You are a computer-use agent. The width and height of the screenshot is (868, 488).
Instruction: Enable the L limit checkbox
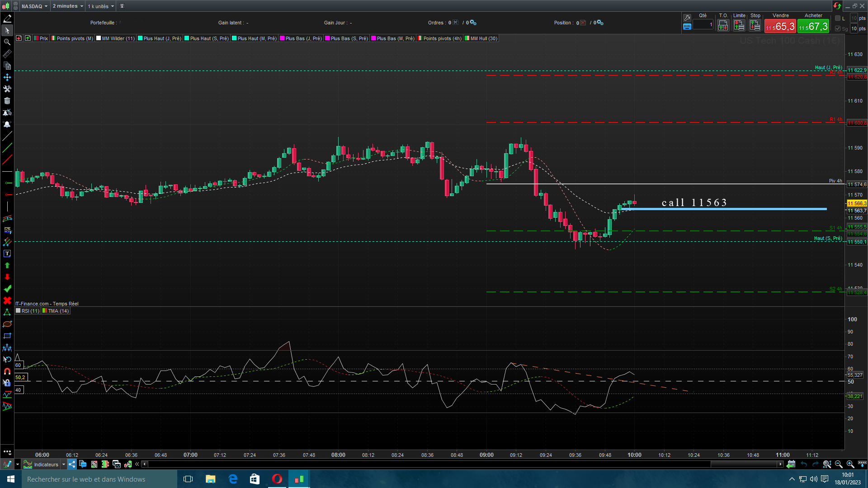tap(837, 18)
